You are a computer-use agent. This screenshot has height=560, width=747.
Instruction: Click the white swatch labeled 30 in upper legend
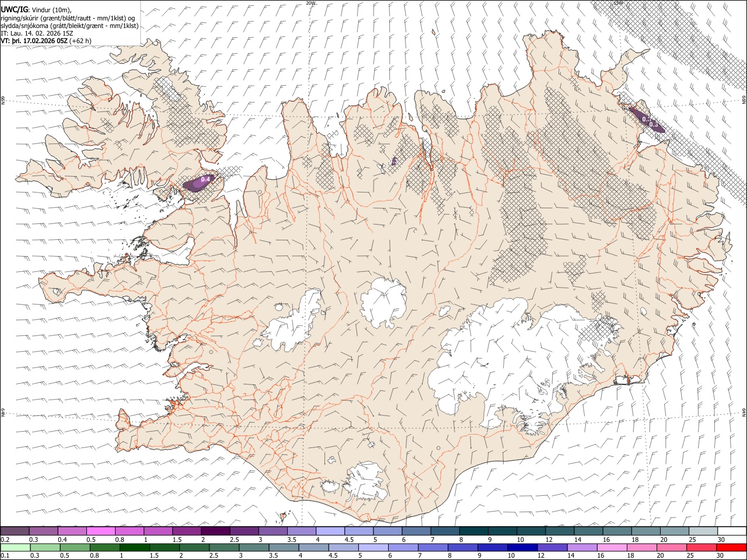pyautogui.click(x=732, y=531)
